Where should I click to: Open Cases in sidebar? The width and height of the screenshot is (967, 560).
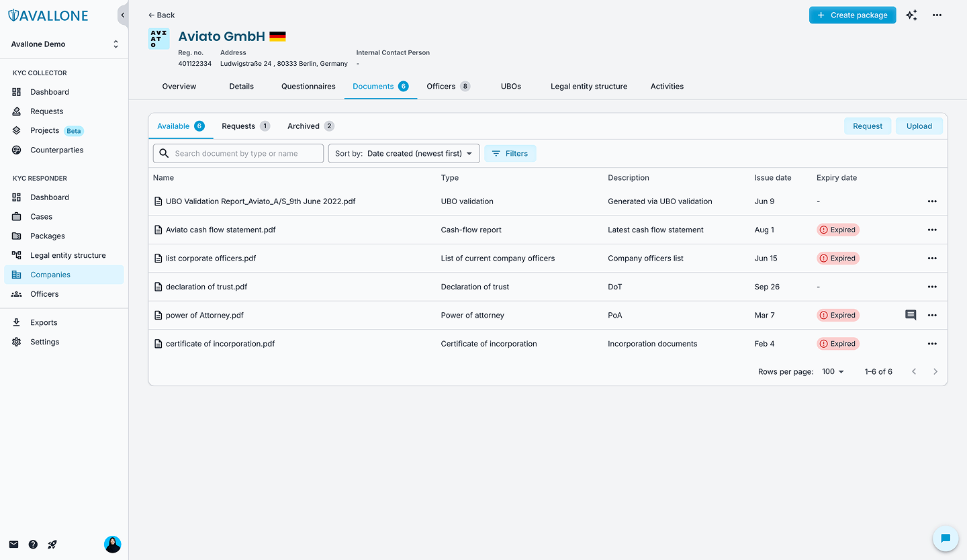tap(64, 217)
